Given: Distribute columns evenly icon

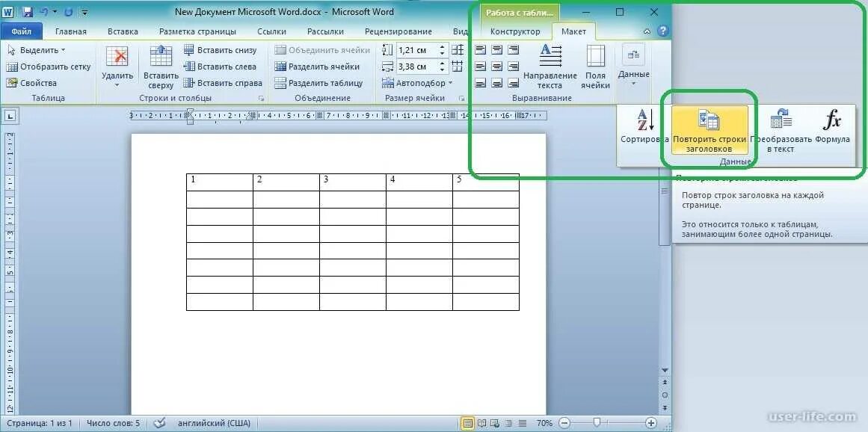Looking at the screenshot, I should (458, 67).
